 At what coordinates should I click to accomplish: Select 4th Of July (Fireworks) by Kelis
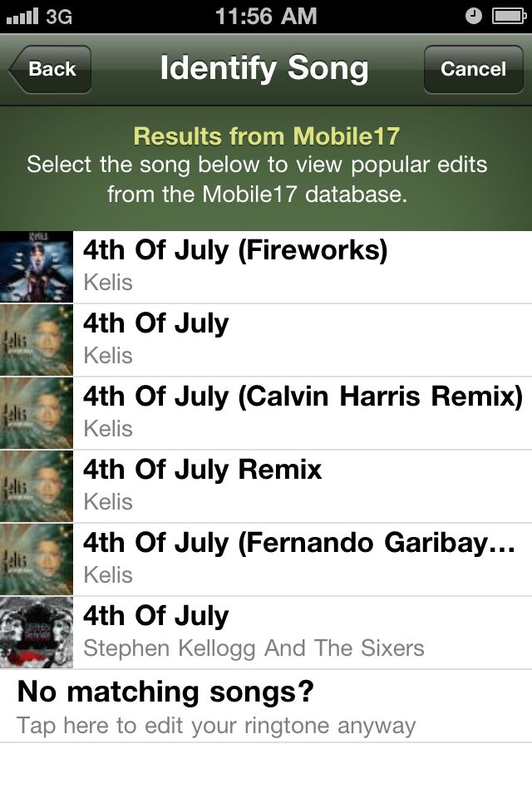coord(266,267)
